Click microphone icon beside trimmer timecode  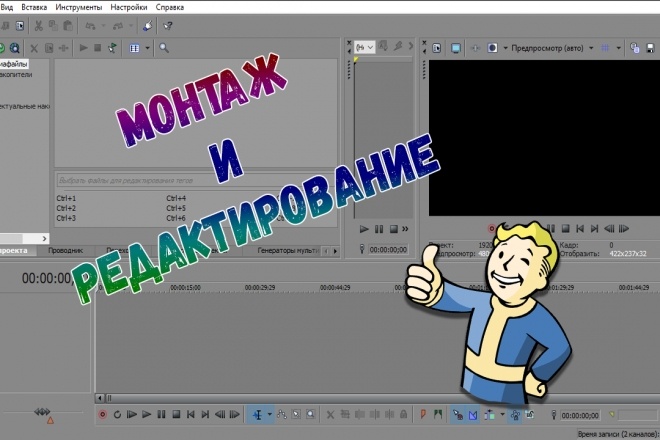pyautogui.click(x=362, y=249)
